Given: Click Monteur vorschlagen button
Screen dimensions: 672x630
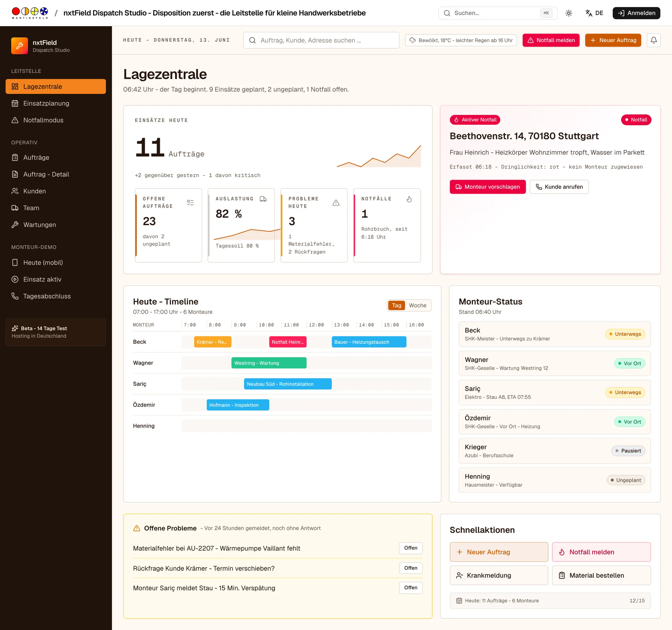Looking at the screenshot, I should click(488, 187).
